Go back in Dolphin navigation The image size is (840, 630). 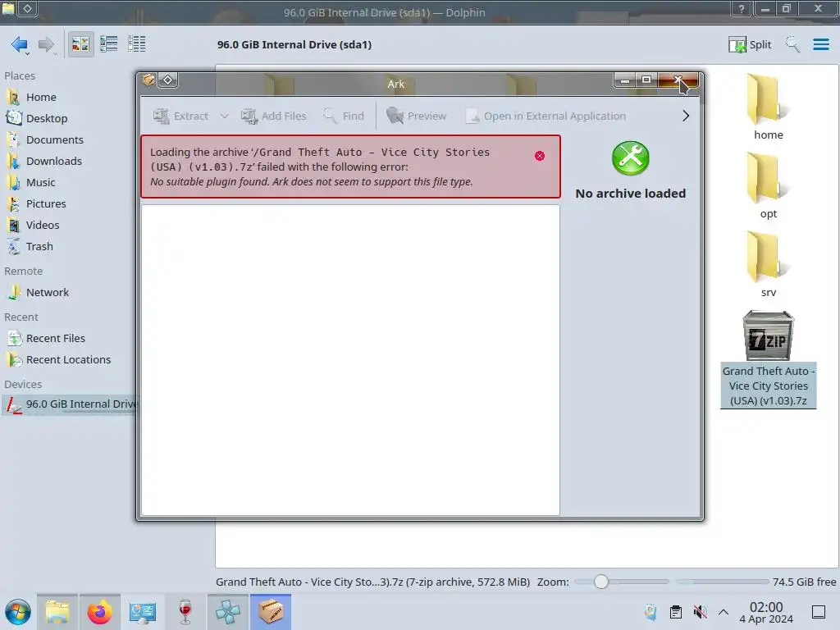pyautogui.click(x=20, y=44)
